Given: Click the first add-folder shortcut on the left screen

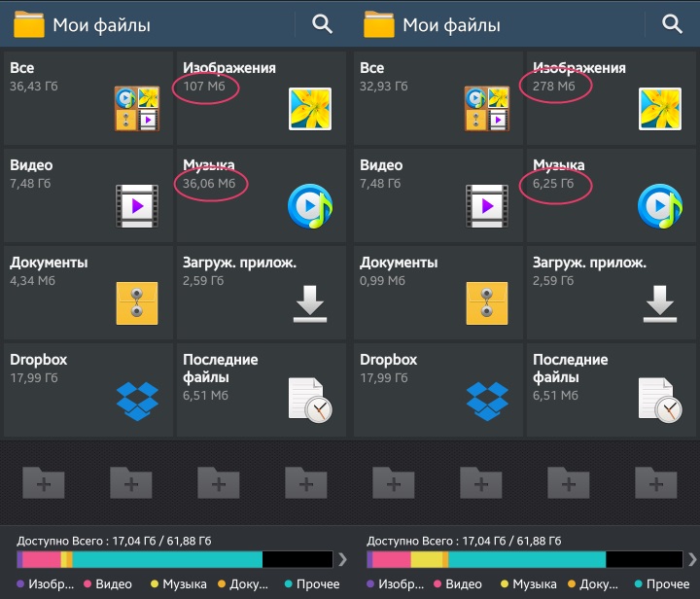Looking at the screenshot, I should pos(44,481).
